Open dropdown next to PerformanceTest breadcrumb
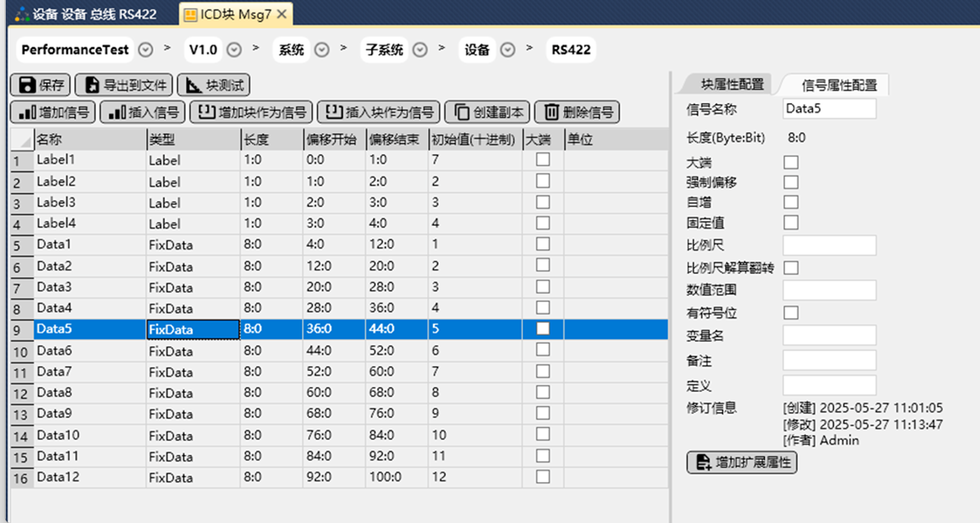980x523 pixels. pyautogui.click(x=145, y=50)
